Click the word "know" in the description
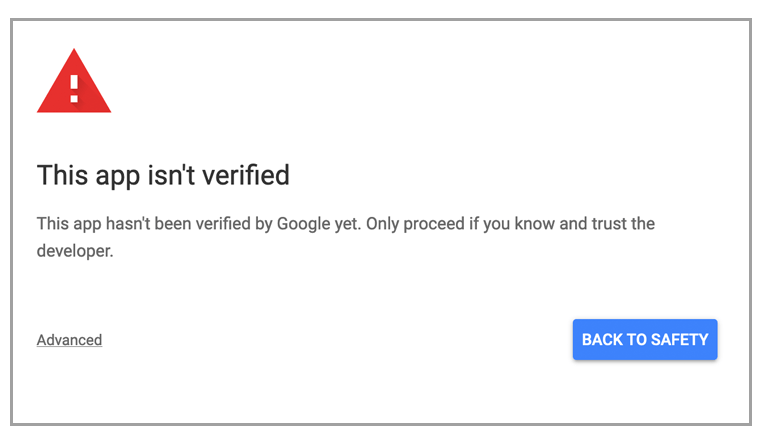The image size is (764, 444). [536, 224]
